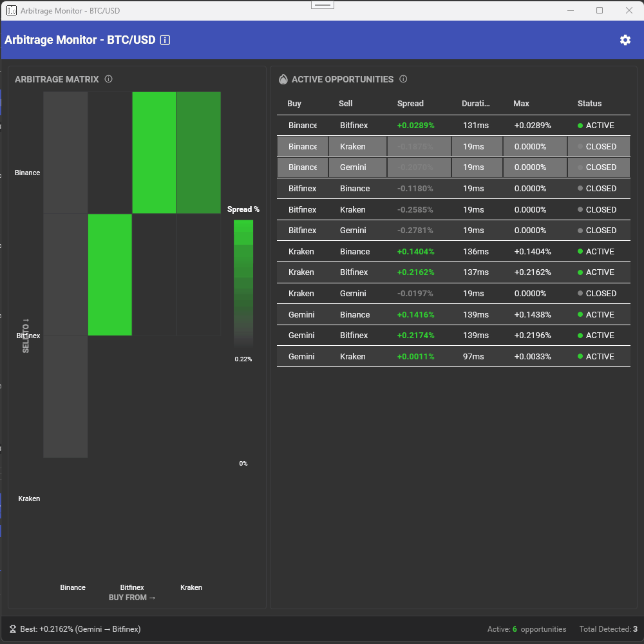Click the app icon in the title bar
This screenshot has width=644, height=644.
click(11, 10)
